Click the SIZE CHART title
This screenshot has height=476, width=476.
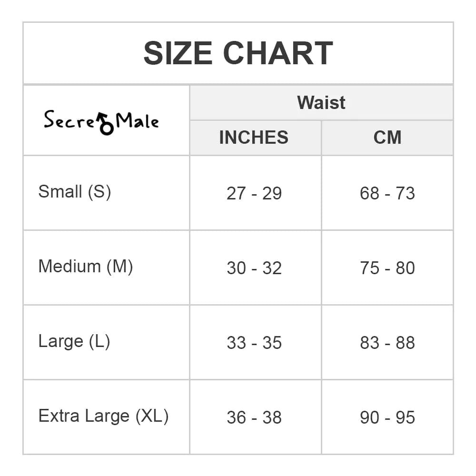[x=238, y=53]
